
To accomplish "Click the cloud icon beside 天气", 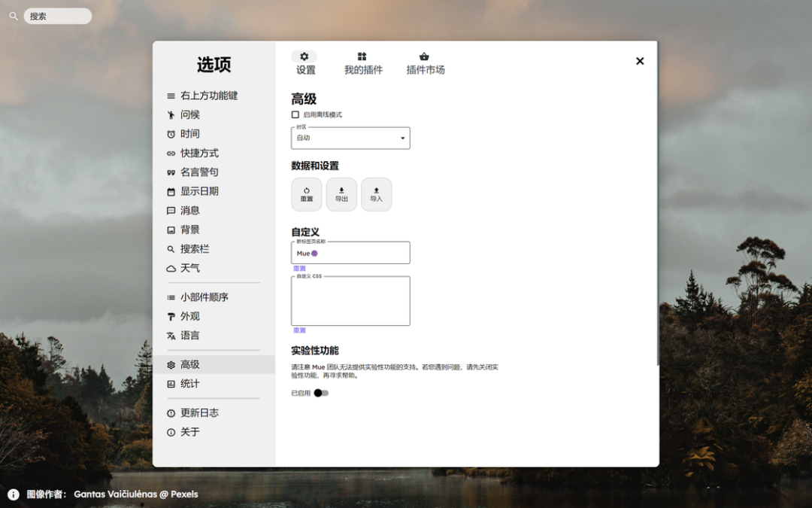I will 171,269.
